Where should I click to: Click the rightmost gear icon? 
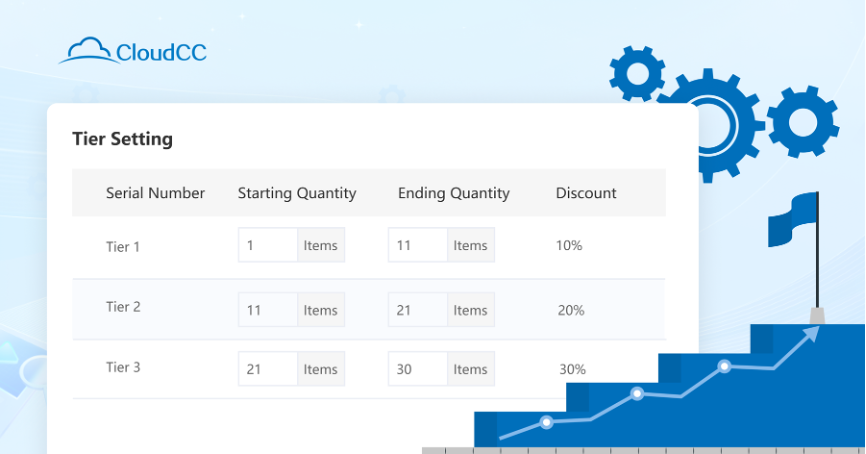point(802,122)
